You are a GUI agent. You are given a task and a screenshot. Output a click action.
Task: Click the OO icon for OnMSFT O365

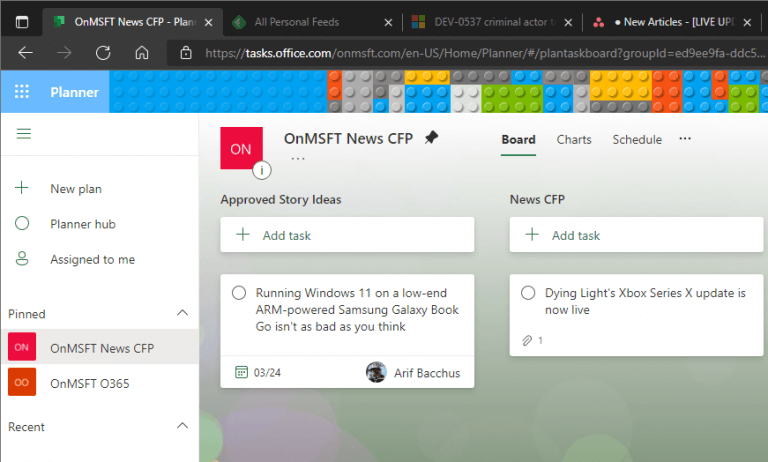point(22,382)
